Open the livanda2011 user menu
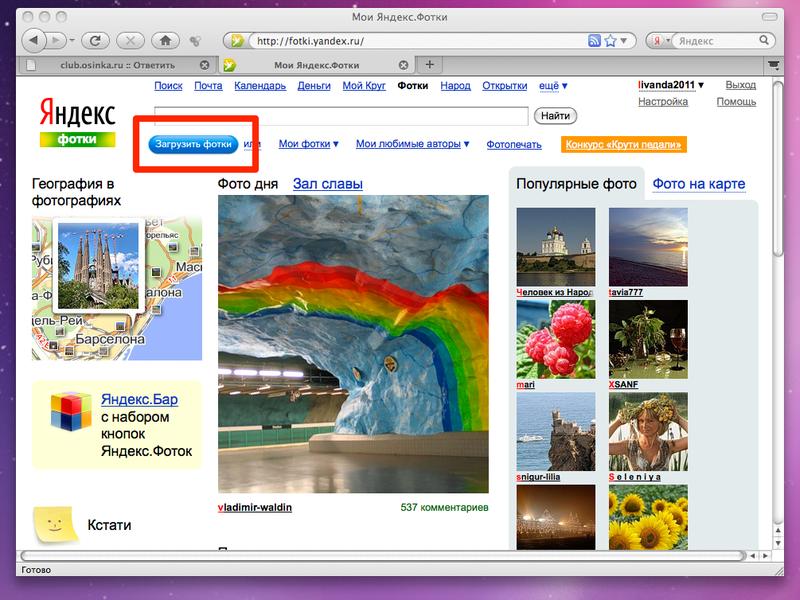The width and height of the screenshot is (800, 600). (x=670, y=85)
